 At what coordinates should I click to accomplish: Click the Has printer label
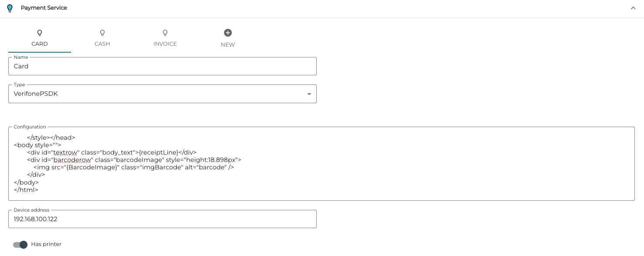(46, 244)
